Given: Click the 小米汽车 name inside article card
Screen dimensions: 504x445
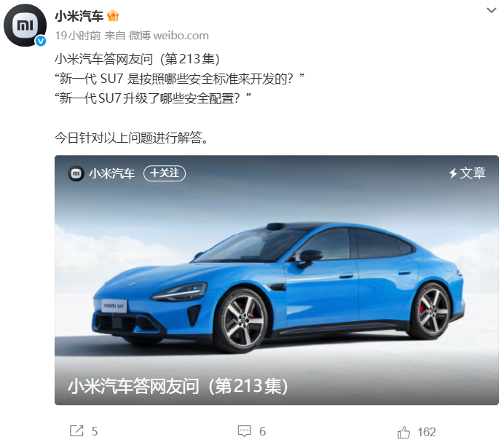Looking at the screenshot, I should click(x=112, y=173).
